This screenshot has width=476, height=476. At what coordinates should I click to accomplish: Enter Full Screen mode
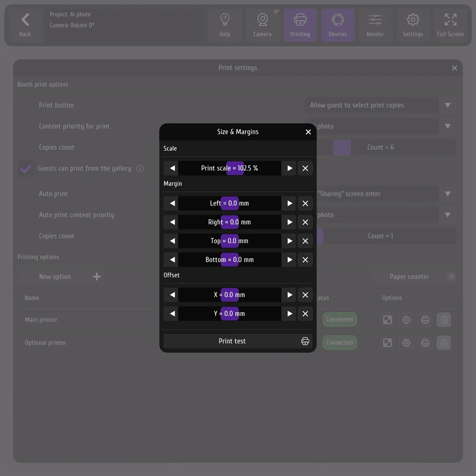[x=450, y=25]
